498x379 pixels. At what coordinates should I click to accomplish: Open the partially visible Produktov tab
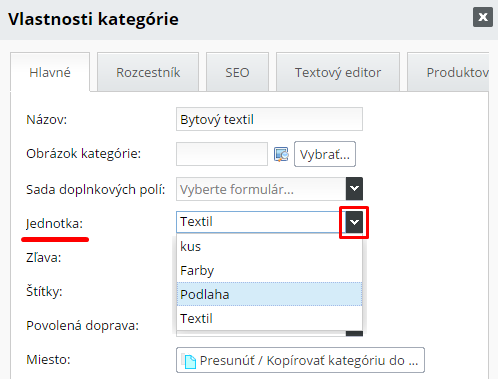tap(448, 72)
